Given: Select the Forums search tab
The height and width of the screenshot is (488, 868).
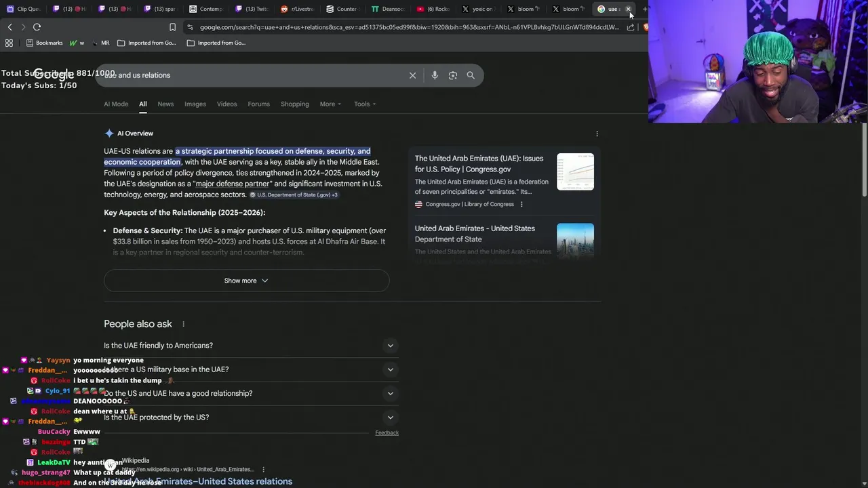Looking at the screenshot, I should click(x=258, y=104).
